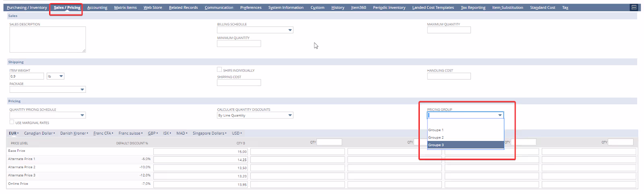Click the Alternate Price 3 field showing 13,20
The width and height of the screenshot is (644, 194).
click(200, 176)
